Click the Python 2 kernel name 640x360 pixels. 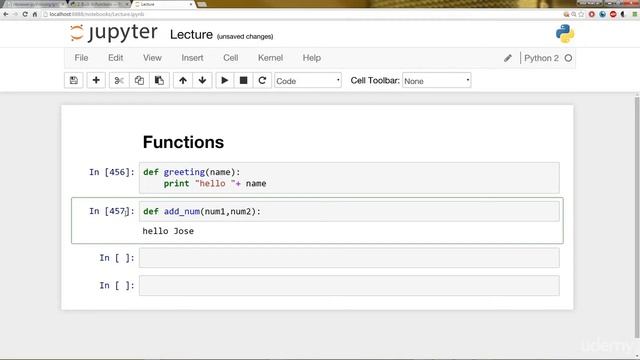click(x=541, y=58)
